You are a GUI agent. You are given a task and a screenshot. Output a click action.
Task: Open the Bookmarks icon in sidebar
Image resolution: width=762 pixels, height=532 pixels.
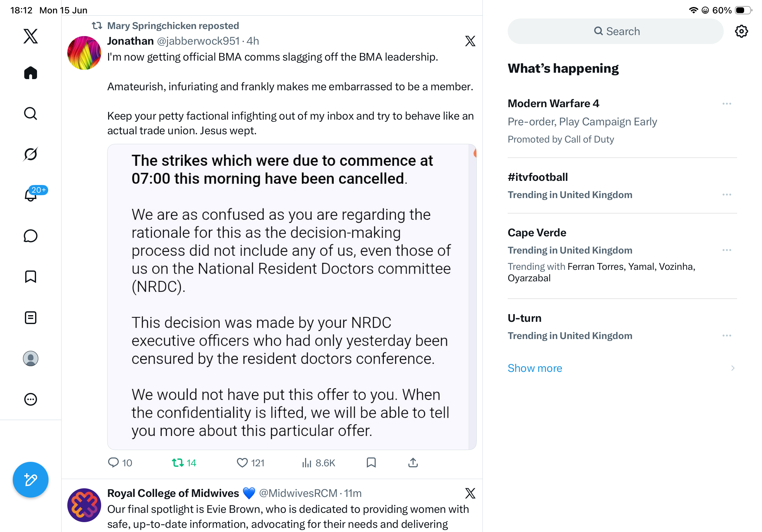click(x=31, y=277)
